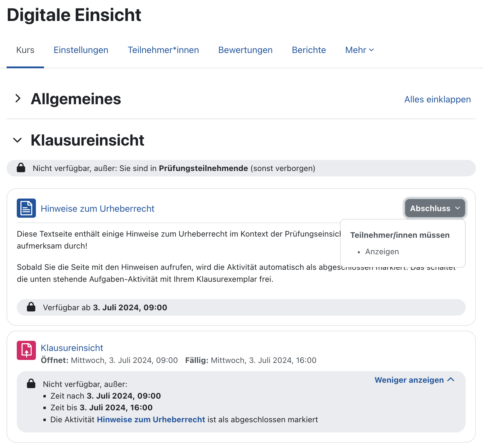Viewport: 483px width, 448px height.
Task: Open the chevron on the Abschluss button
Action: pos(458,208)
